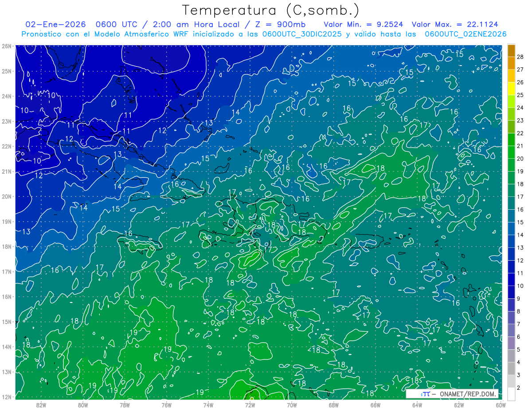Click color bar scale label "23"

pyautogui.click(x=520, y=121)
